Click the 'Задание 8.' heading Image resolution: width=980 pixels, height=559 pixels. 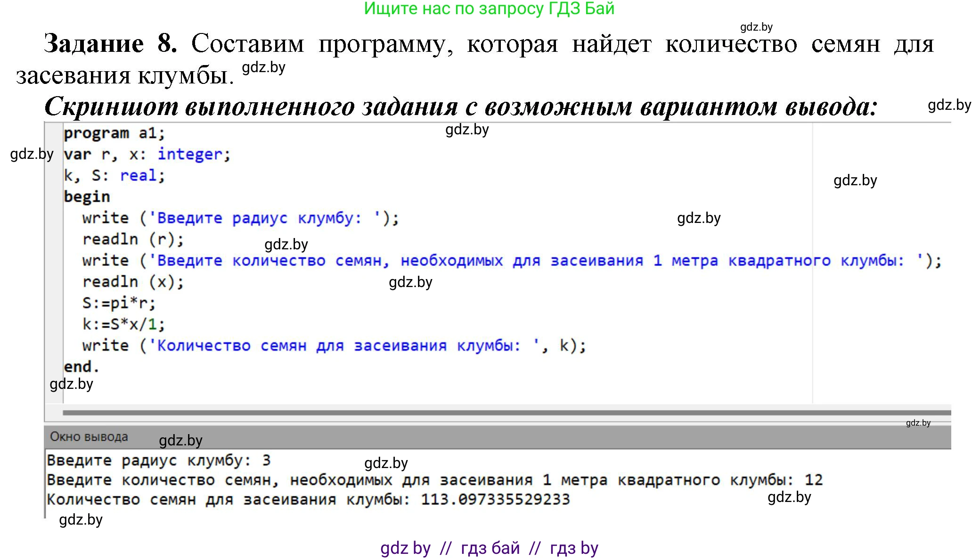click(110, 44)
